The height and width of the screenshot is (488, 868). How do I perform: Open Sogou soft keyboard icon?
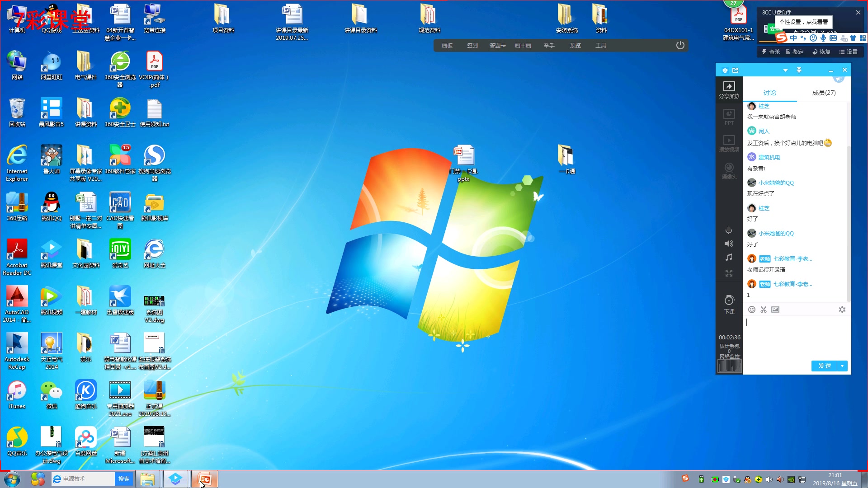point(833,38)
